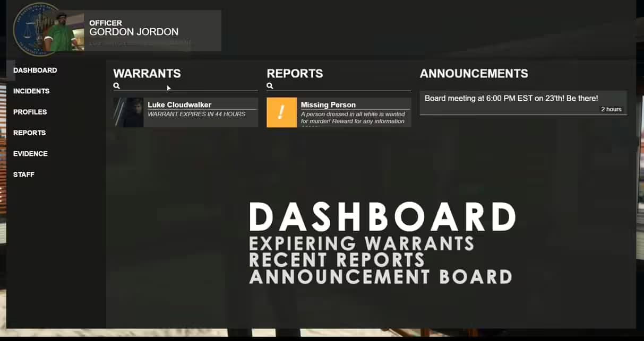Click the orange exclamation alert icon
644x341 pixels.
281,112
